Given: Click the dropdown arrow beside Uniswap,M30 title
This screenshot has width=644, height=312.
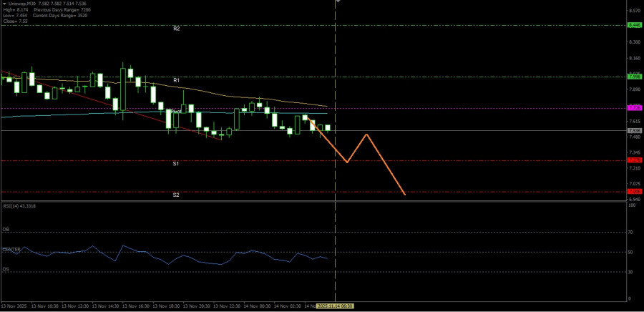Looking at the screenshot, I should pos(4,4).
